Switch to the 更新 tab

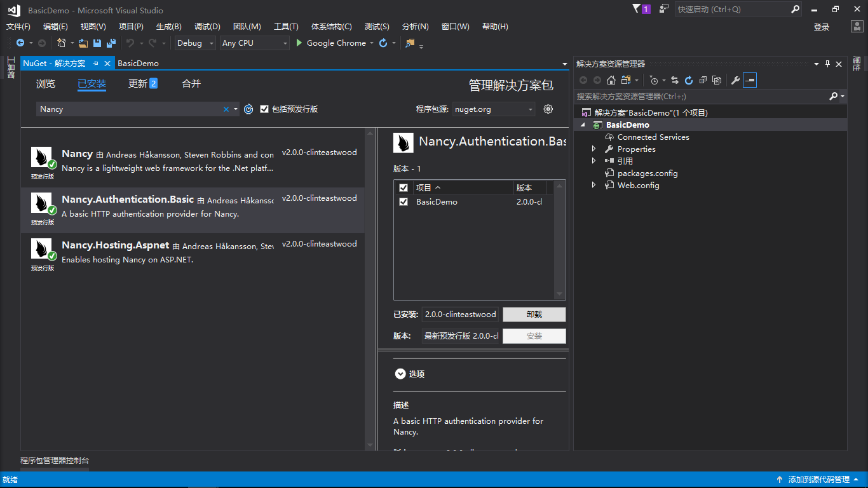tap(143, 84)
